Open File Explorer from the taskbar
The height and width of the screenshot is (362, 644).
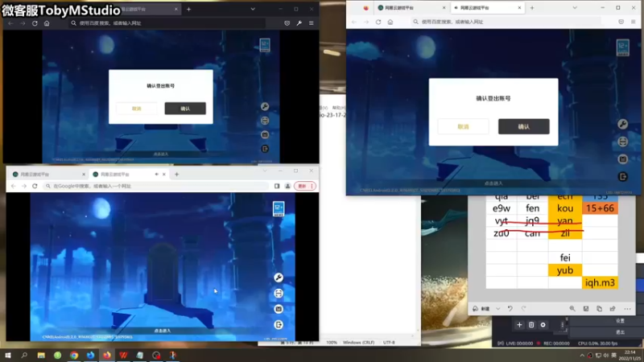pyautogui.click(x=41, y=356)
